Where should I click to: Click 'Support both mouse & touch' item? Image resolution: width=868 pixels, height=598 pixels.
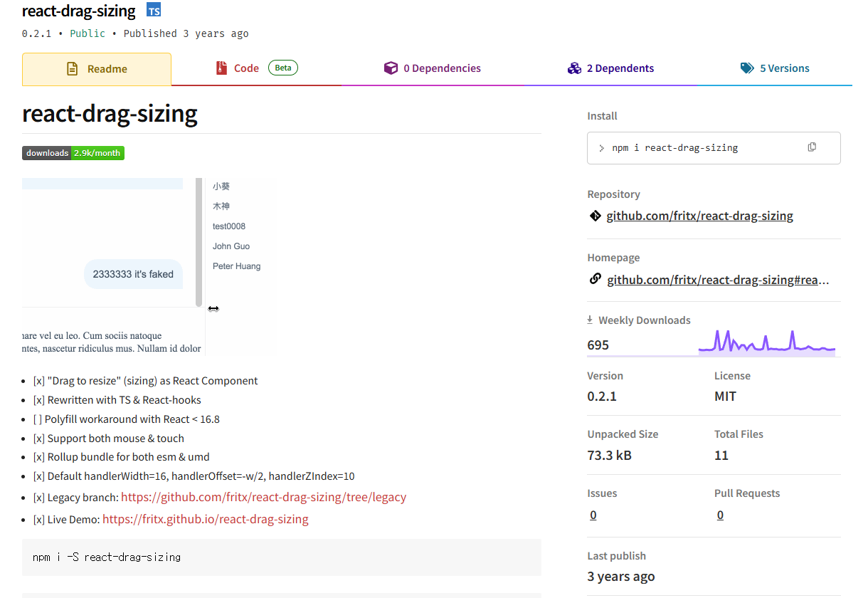(109, 439)
